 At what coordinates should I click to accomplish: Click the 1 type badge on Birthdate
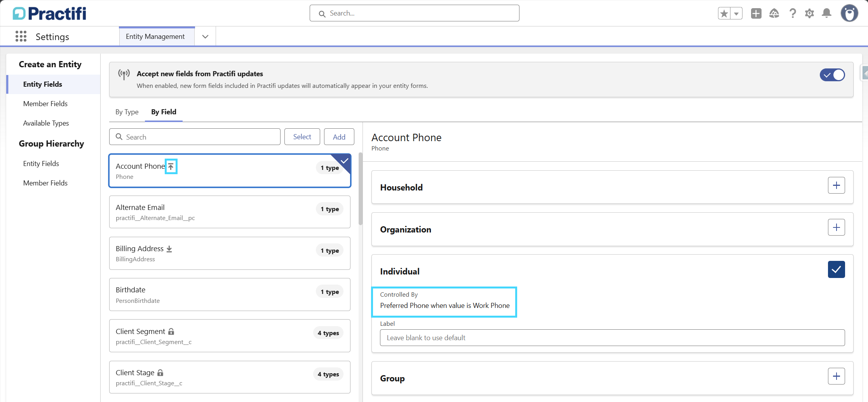pos(329,292)
